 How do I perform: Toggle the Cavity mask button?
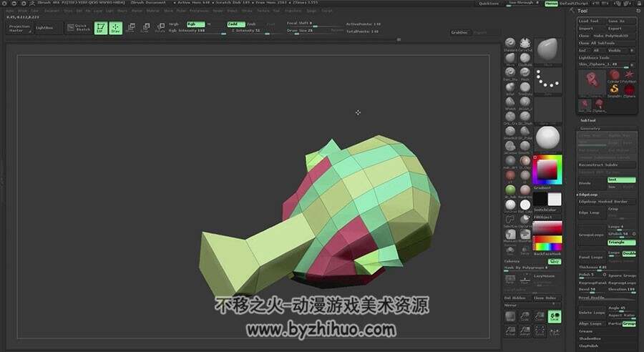pyautogui.click(x=555, y=261)
